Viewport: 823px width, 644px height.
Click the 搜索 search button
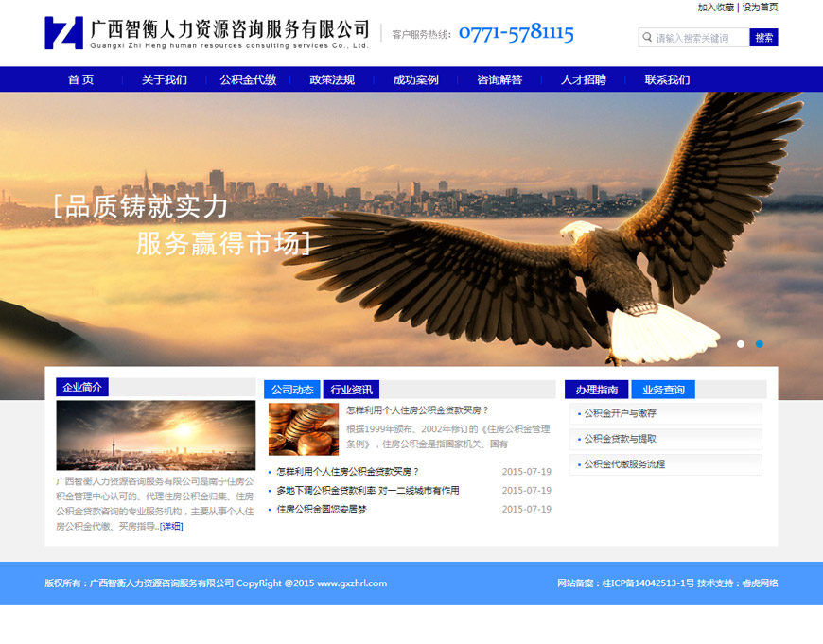point(763,38)
